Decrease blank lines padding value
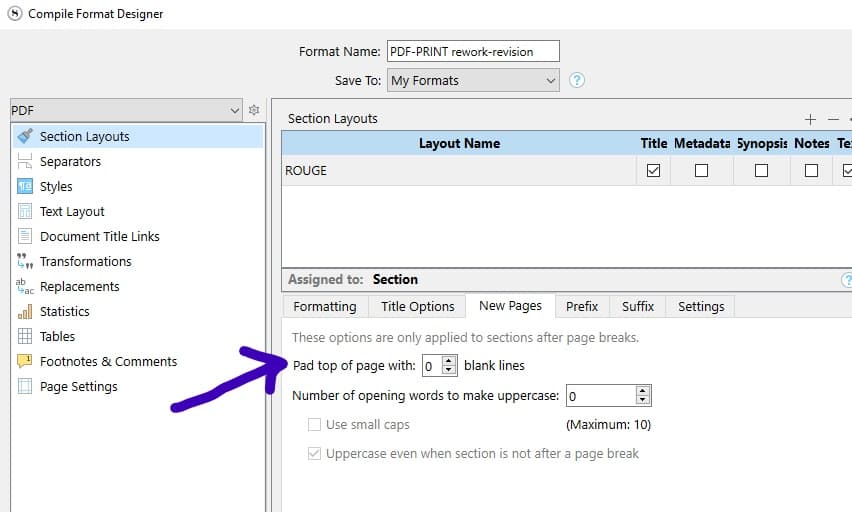Viewport: 852px width, 512px height. point(449,370)
